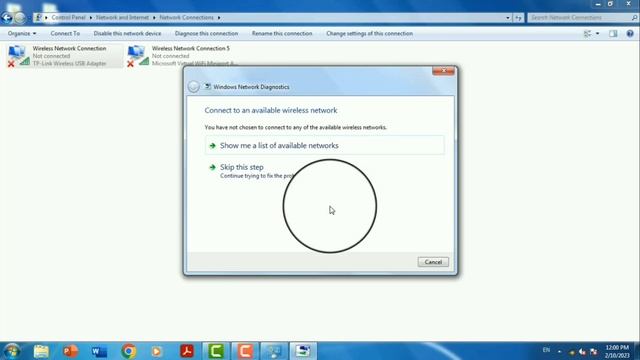Click the network flag tray icon
640x360 pixels.
[x=593, y=351]
